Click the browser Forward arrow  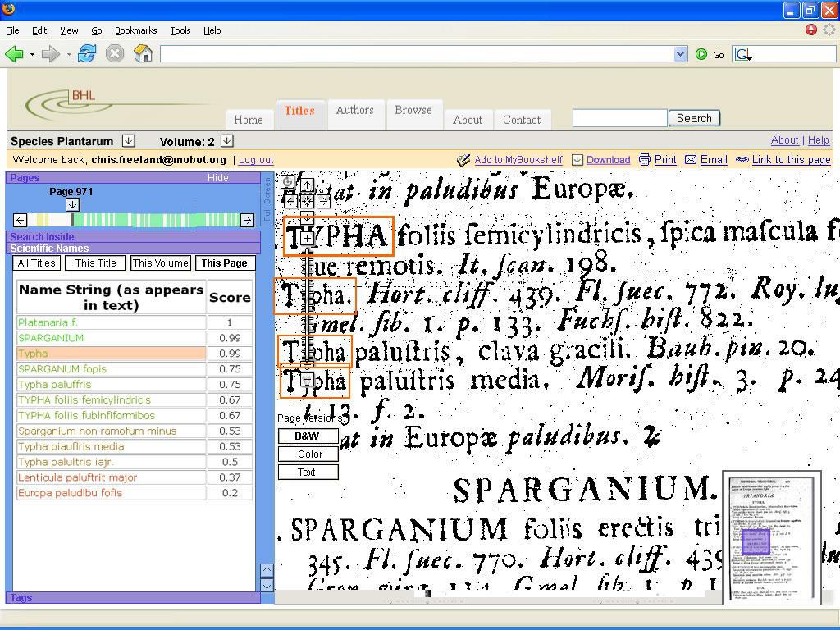50,53
